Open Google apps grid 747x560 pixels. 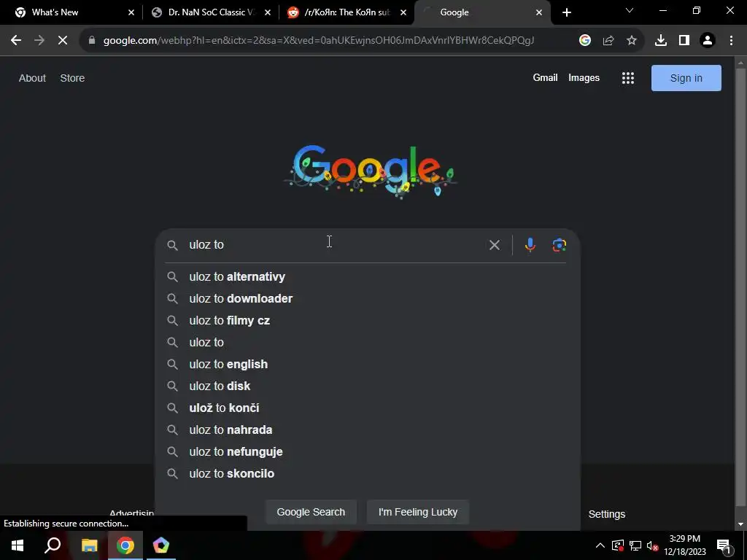(x=628, y=78)
